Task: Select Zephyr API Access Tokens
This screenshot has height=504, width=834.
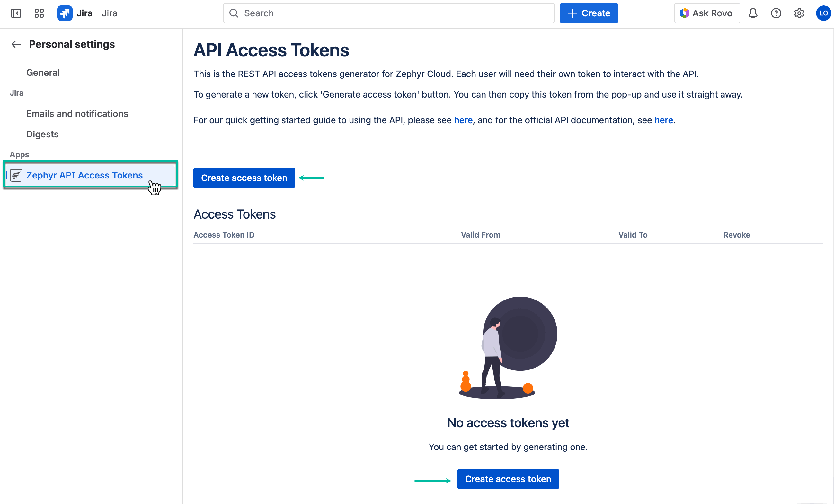Action: [x=84, y=175]
